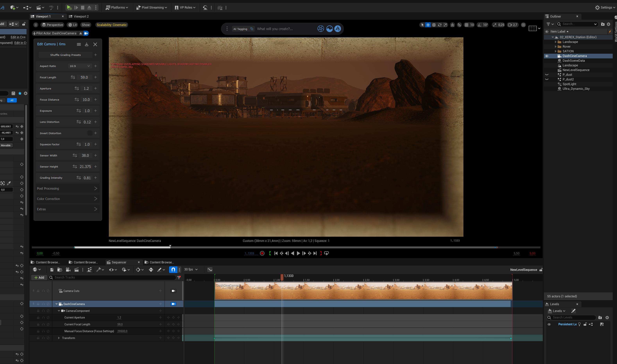
Task: Click the camera lock icon on Camera Cuts
Action: pyautogui.click(x=173, y=291)
